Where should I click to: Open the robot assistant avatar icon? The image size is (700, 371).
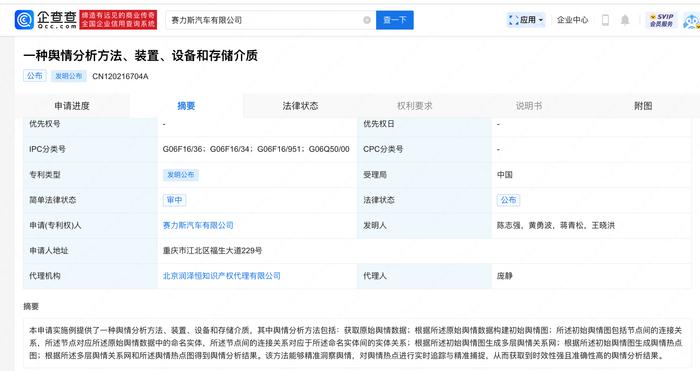pos(692,21)
